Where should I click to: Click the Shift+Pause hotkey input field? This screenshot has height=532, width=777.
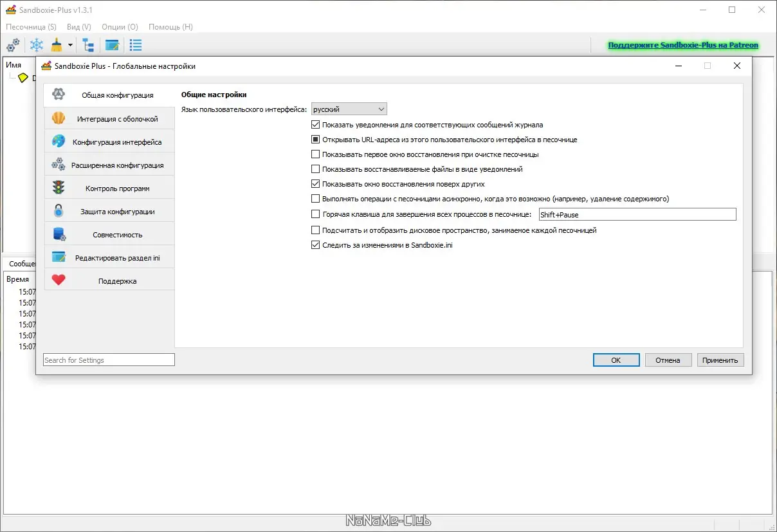point(637,215)
